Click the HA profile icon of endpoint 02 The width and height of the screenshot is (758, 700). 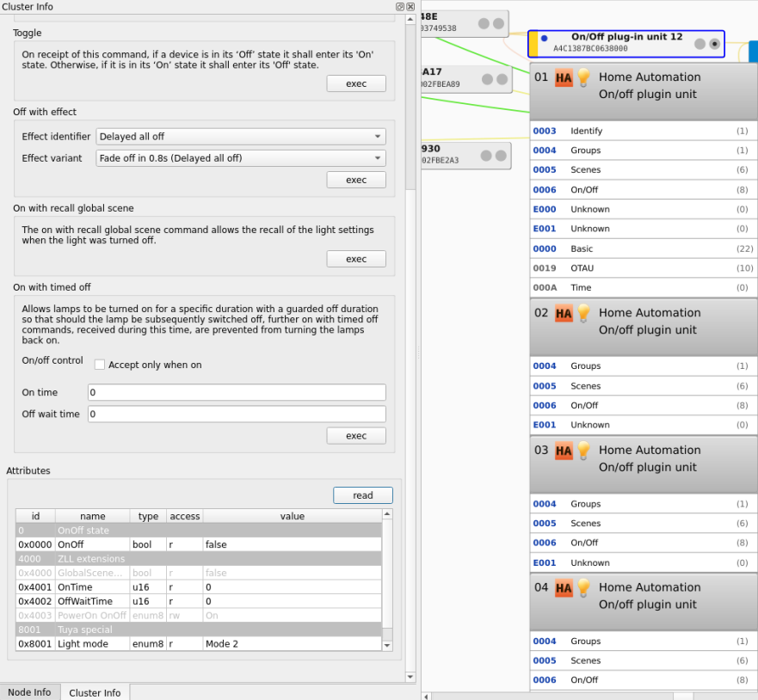[564, 314]
